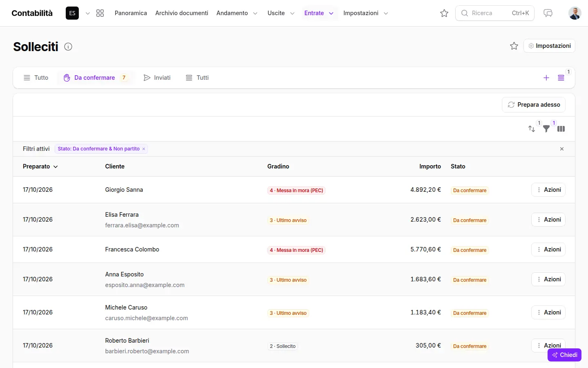Open the filter funnel icon
588x368 pixels.
(546, 129)
